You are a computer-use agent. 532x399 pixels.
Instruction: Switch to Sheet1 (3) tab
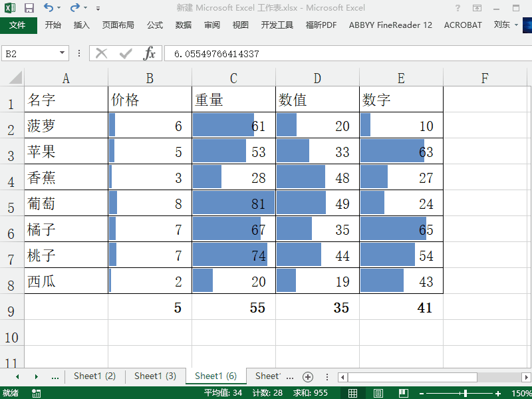[x=155, y=376]
